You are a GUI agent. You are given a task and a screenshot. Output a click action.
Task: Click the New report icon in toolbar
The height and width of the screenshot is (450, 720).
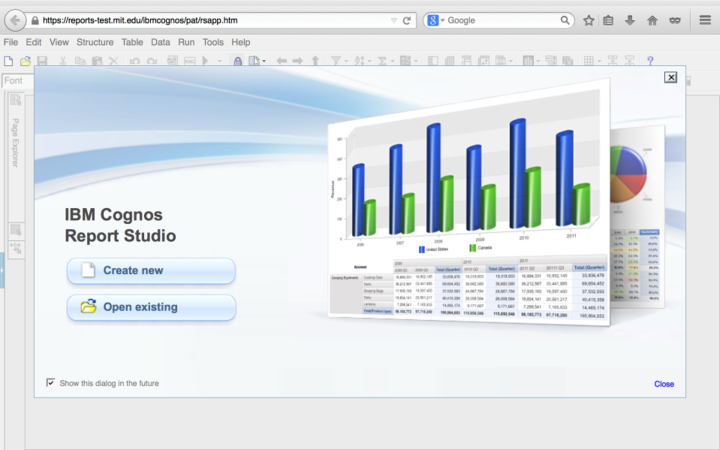click(x=9, y=61)
